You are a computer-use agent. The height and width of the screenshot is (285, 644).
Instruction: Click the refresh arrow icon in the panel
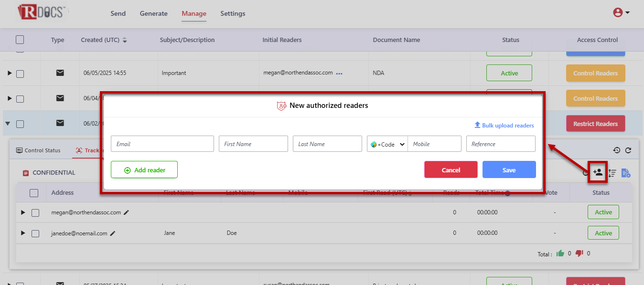628,150
